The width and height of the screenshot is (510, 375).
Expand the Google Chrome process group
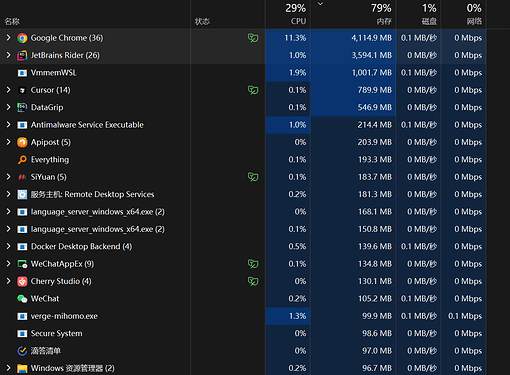click(x=9, y=38)
